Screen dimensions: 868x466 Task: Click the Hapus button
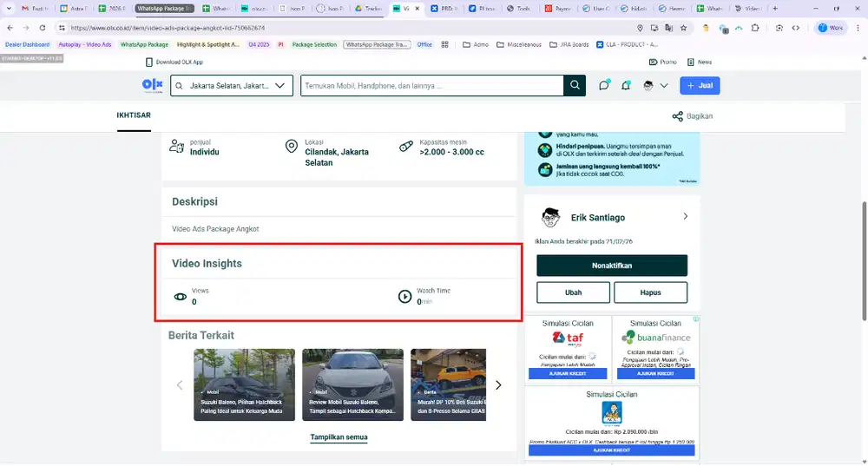[x=650, y=292]
